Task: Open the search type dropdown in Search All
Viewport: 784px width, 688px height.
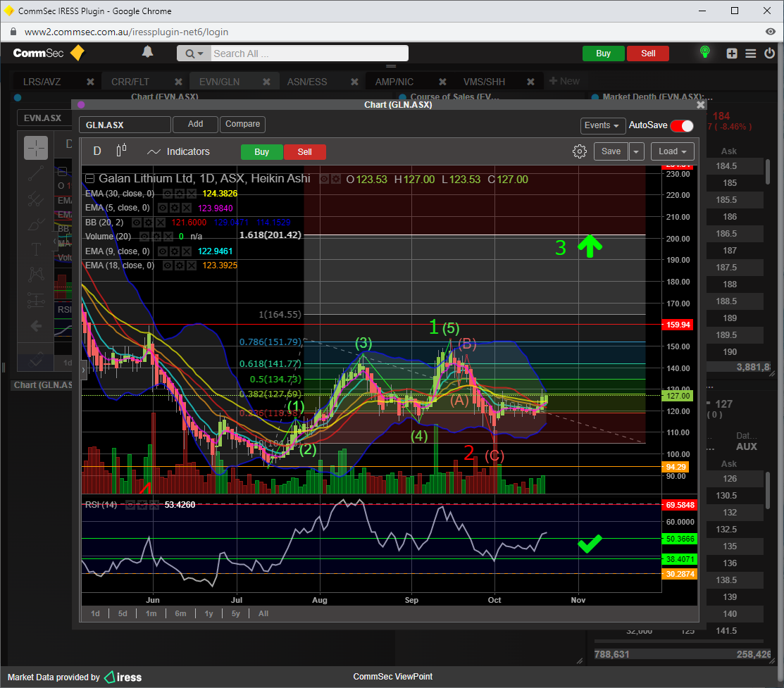Action: click(194, 54)
